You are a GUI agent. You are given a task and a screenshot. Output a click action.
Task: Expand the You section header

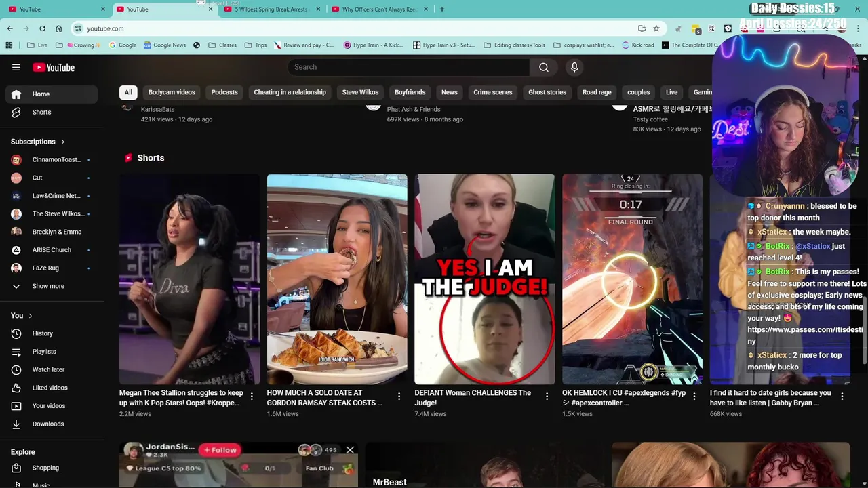22,315
